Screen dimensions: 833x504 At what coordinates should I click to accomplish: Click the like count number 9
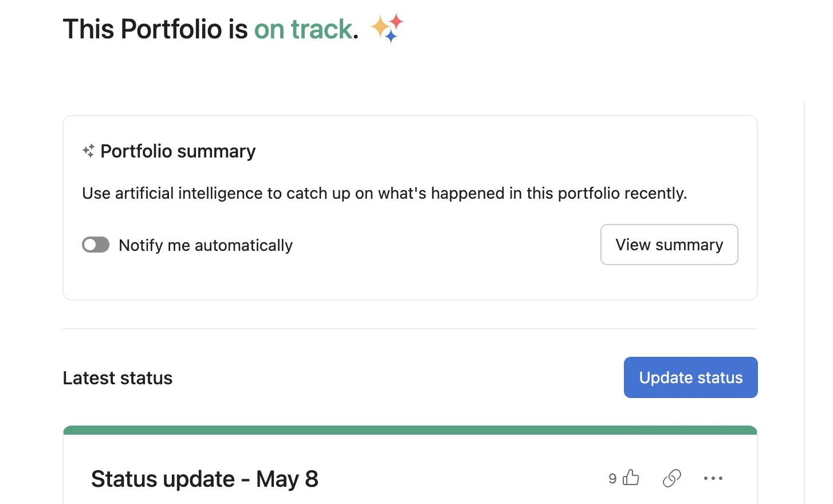point(612,479)
